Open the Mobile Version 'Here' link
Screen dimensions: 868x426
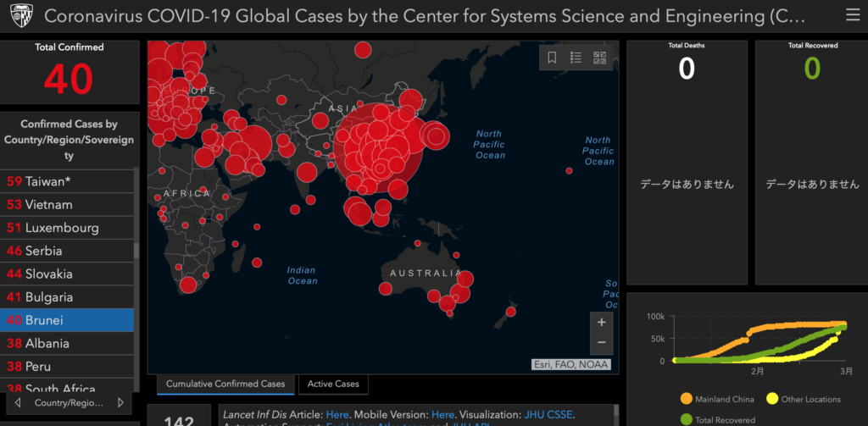(442, 414)
